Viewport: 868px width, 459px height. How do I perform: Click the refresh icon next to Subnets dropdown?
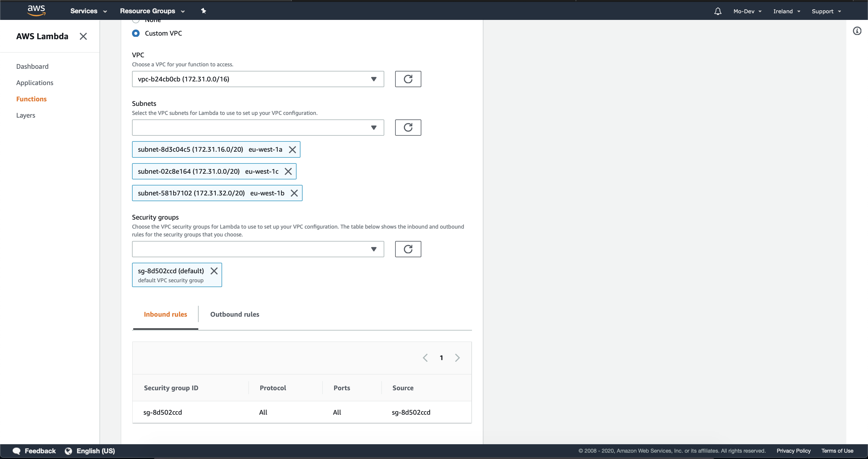(x=408, y=128)
